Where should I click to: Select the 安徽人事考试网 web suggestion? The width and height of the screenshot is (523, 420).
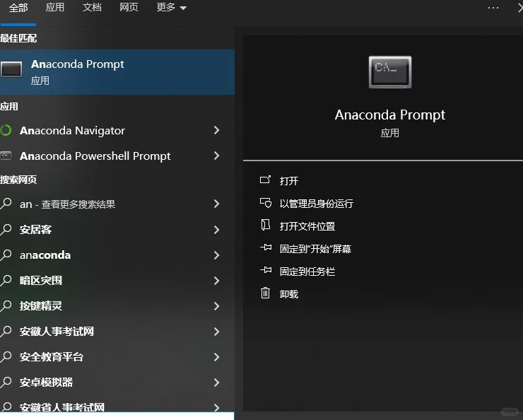pos(117,332)
